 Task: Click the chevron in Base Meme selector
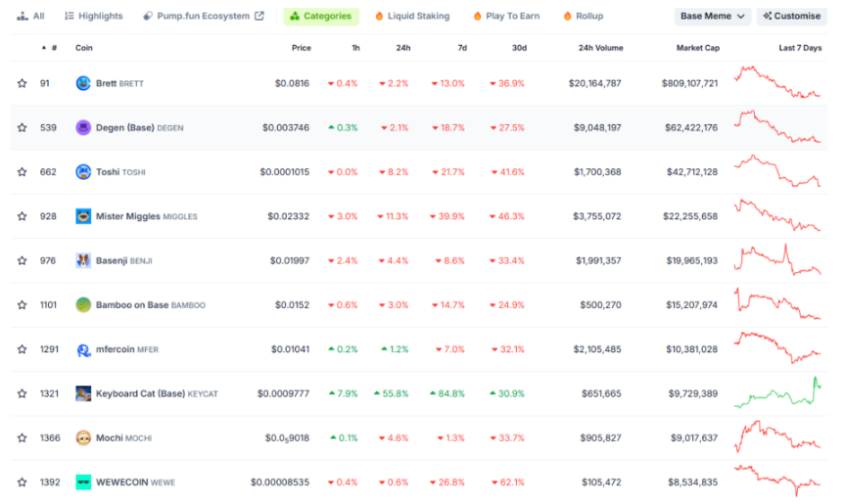[x=741, y=17]
